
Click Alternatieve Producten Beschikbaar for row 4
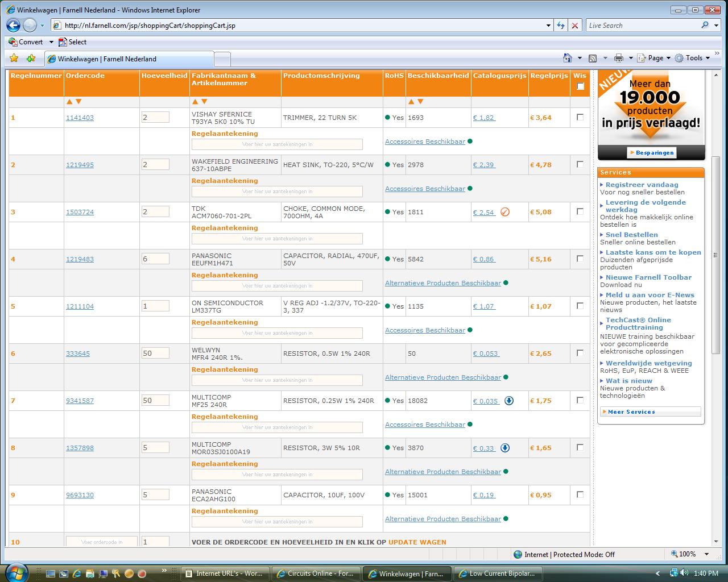pyautogui.click(x=443, y=283)
